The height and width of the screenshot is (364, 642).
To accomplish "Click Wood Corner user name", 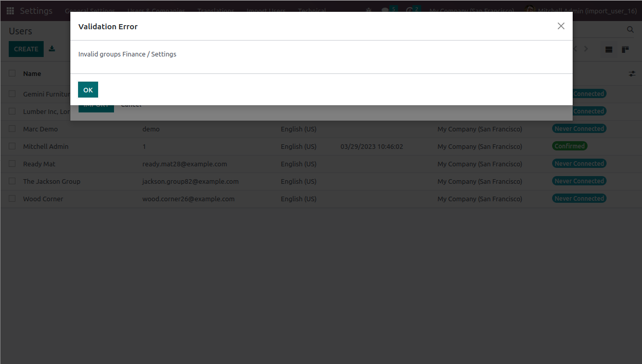I will 43,199.
